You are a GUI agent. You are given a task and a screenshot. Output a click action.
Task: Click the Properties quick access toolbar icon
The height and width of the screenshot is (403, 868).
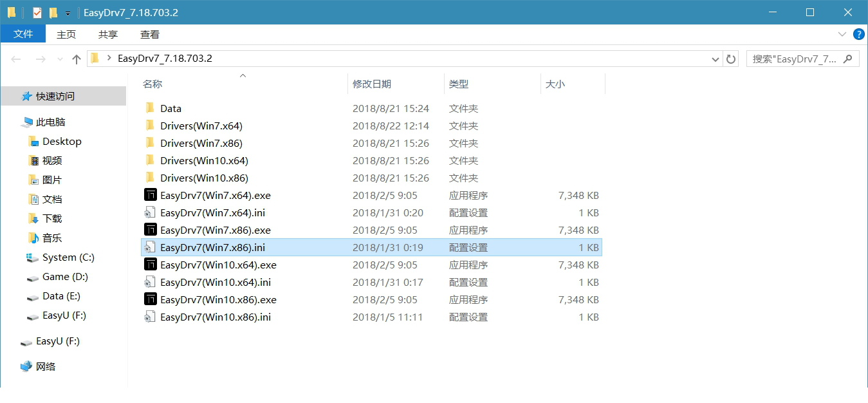(37, 12)
